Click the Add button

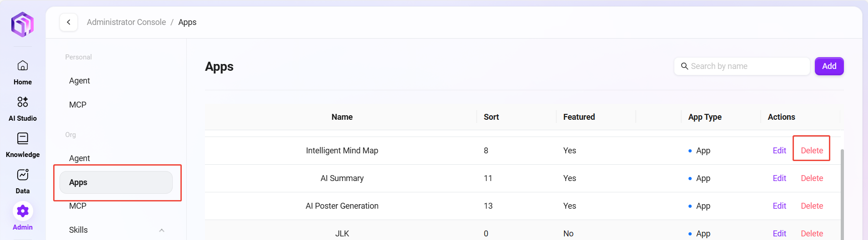pyautogui.click(x=829, y=66)
